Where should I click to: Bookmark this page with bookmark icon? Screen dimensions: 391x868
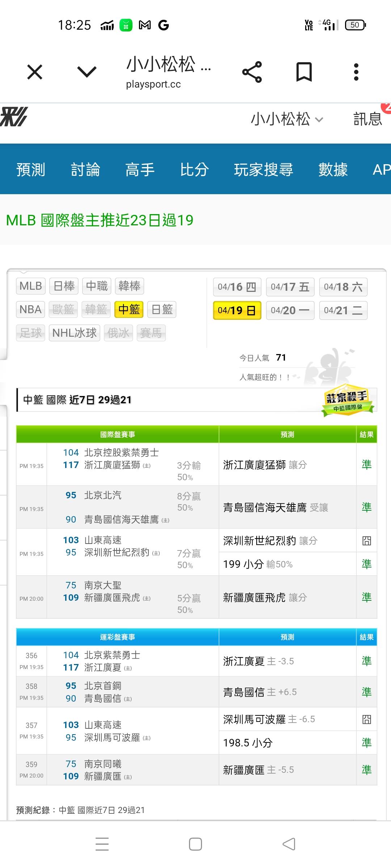point(304,72)
